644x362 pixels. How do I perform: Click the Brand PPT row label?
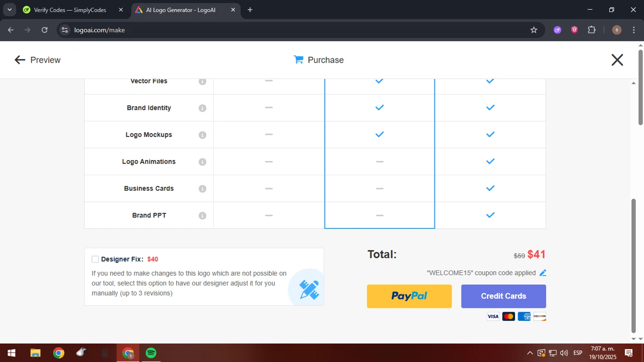(x=149, y=216)
